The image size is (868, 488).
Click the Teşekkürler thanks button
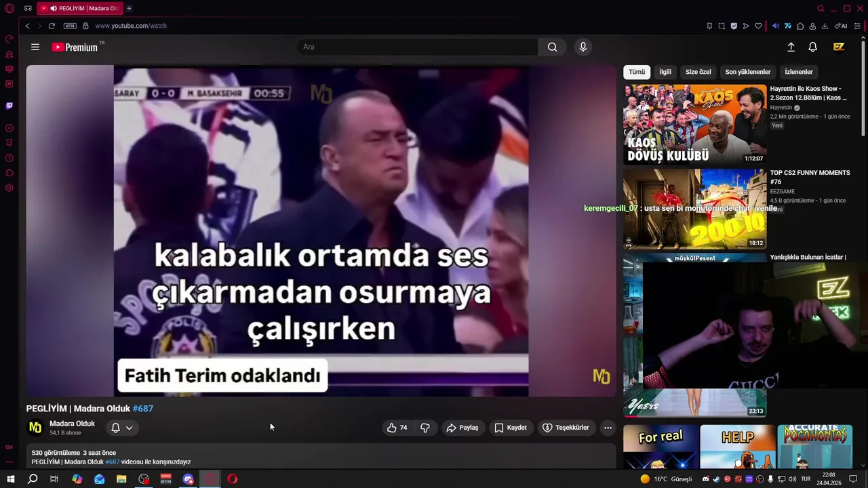[566, 428]
